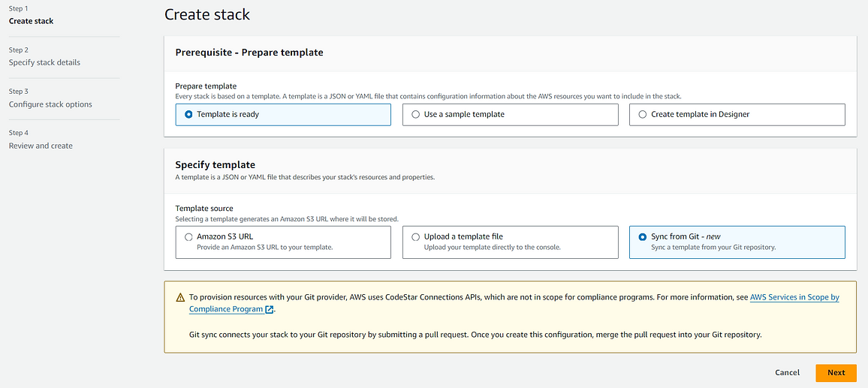Choose the Use a sample template option
Image resolution: width=868 pixels, height=388 pixels.
510,115
